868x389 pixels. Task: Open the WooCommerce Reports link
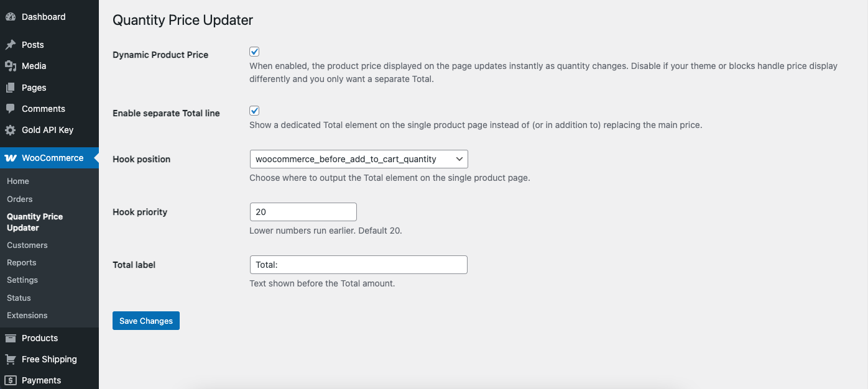tap(22, 262)
